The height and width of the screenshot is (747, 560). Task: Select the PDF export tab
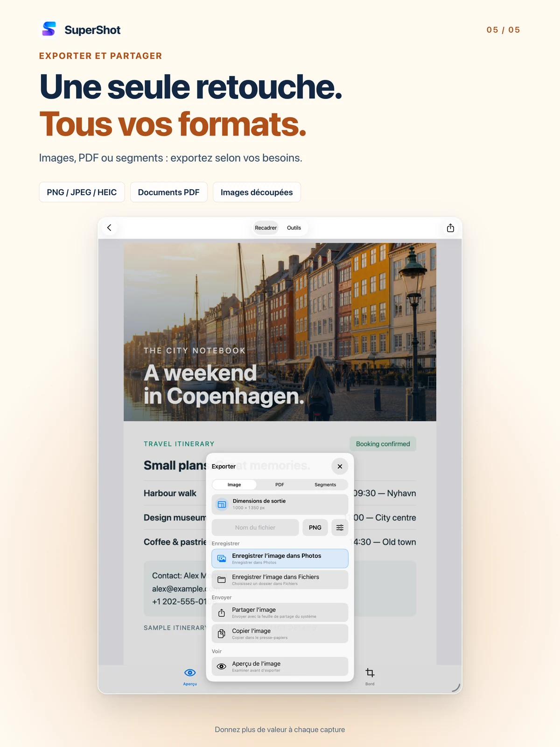coord(280,485)
